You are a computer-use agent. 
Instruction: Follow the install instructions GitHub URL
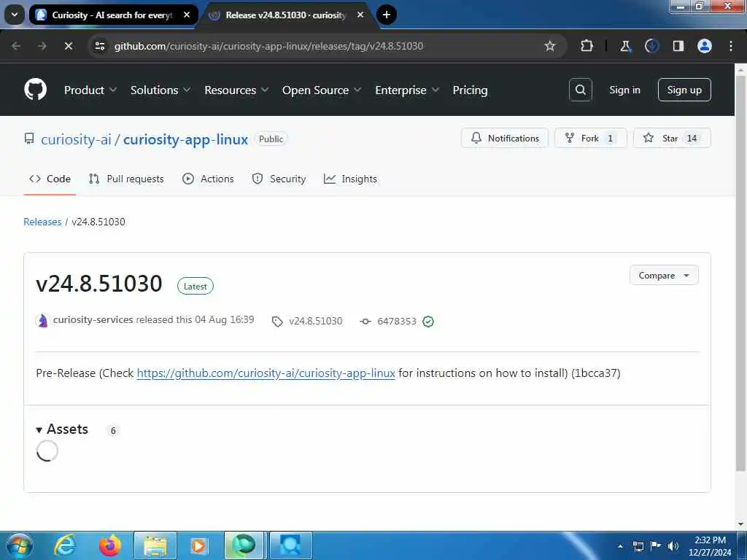pos(266,373)
